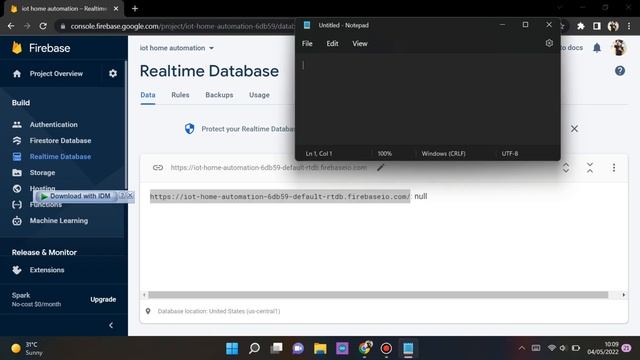Image resolution: width=640 pixels, height=360 pixels.
Task: Click Chrome address bar
Action: tap(182, 26)
